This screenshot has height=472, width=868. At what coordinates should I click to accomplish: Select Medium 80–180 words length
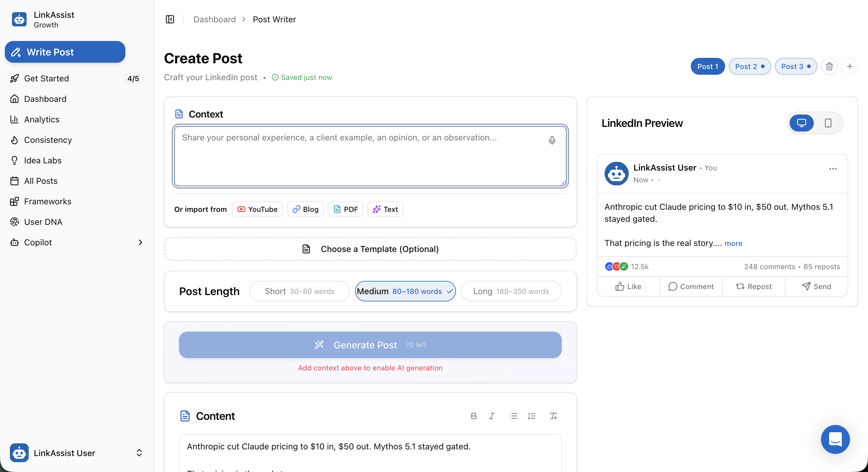(x=405, y=291)
